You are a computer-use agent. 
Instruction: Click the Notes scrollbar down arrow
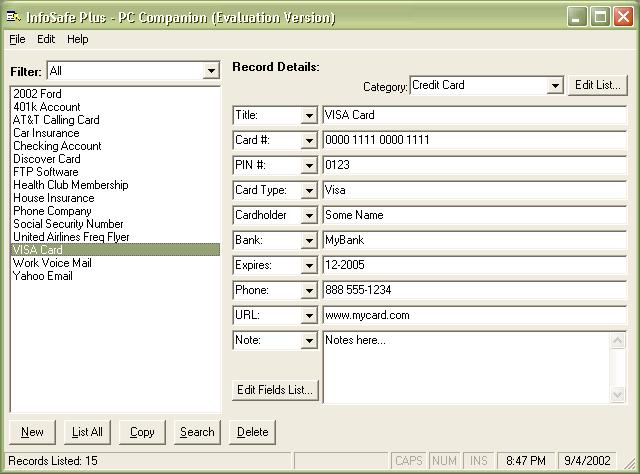(x=618, y=395)
